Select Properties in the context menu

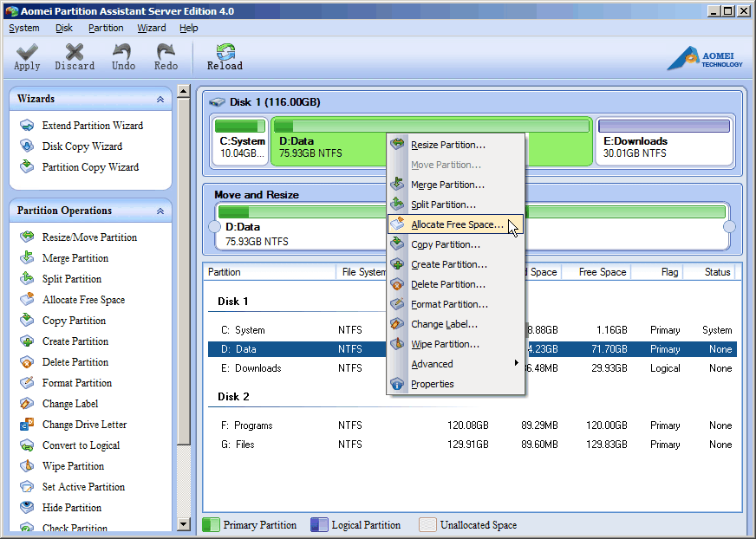432,384
